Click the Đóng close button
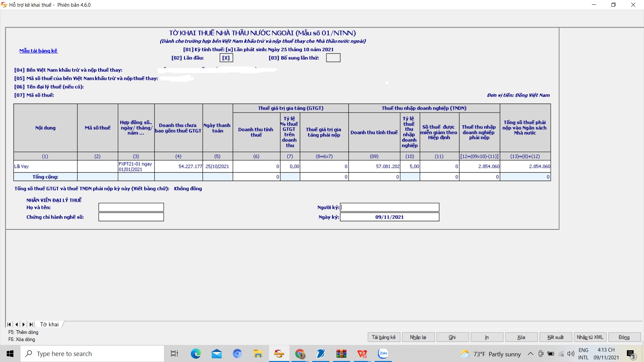 (624, 337)
